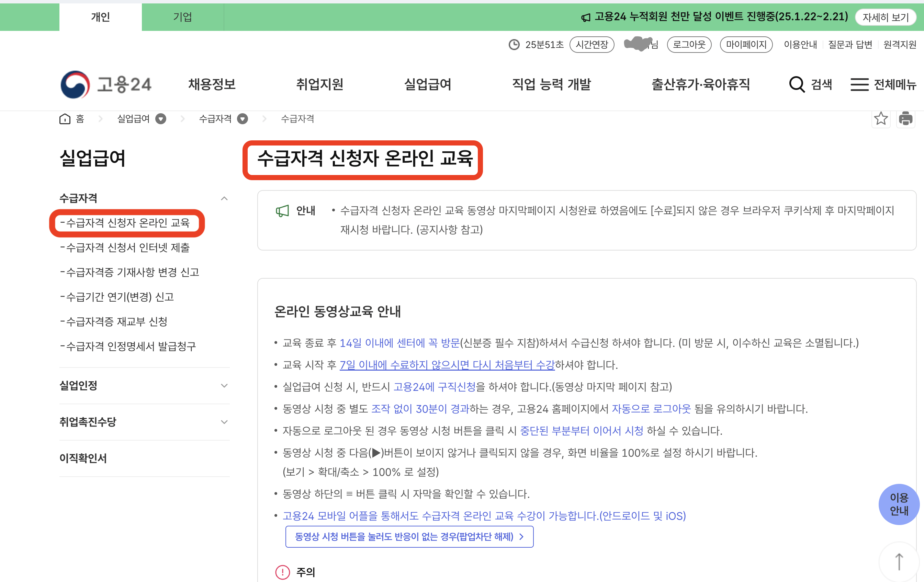The width and height of the screenshot is (924, 582).
Task: Click the search magnifier icon
Action: (x=797, y=84)
